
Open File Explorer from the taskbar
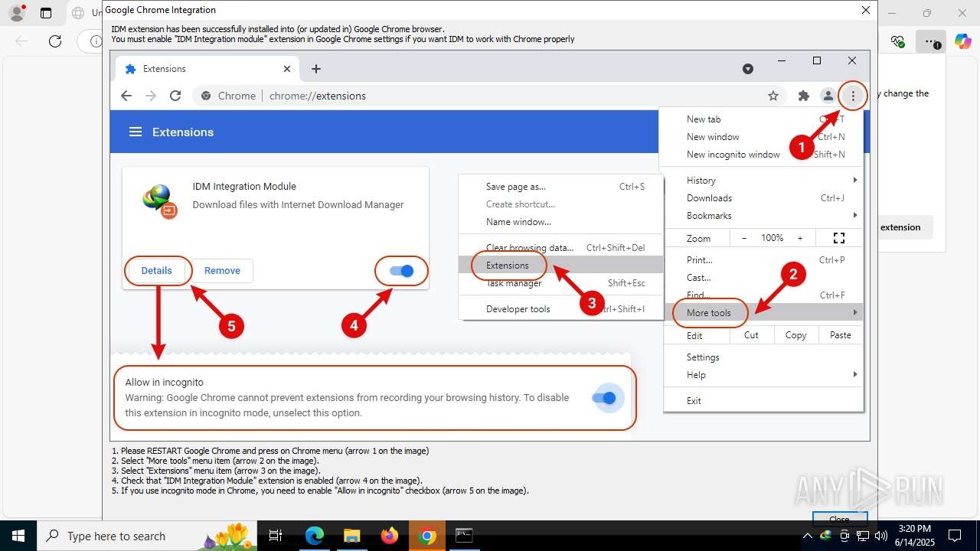pos(352,536)
